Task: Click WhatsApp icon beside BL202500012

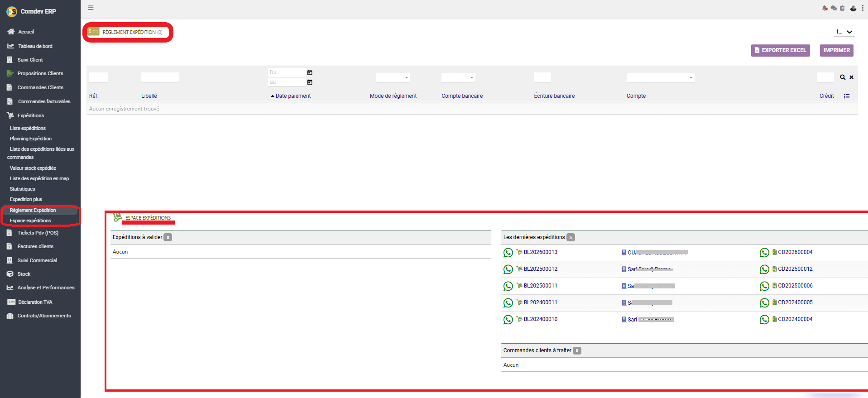Action: click(x=508, y=269)
